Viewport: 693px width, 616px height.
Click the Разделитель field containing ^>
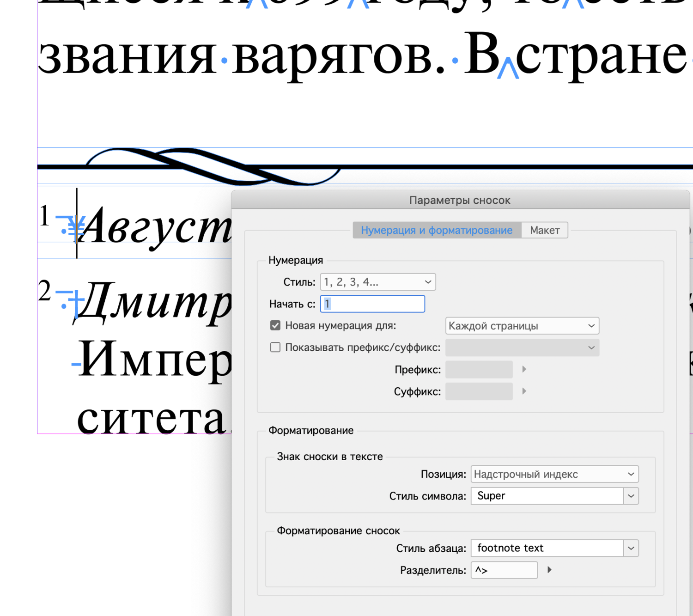pos(504,570)
